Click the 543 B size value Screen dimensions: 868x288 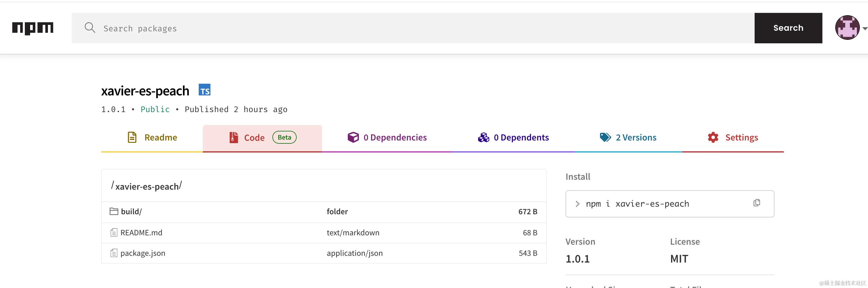tap(528, 253)
